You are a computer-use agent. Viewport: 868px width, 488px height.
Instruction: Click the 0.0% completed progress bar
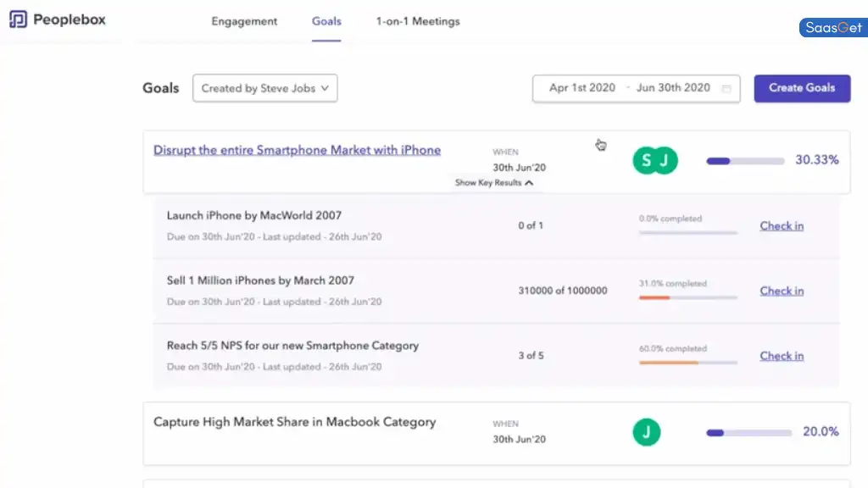(688, 232)
